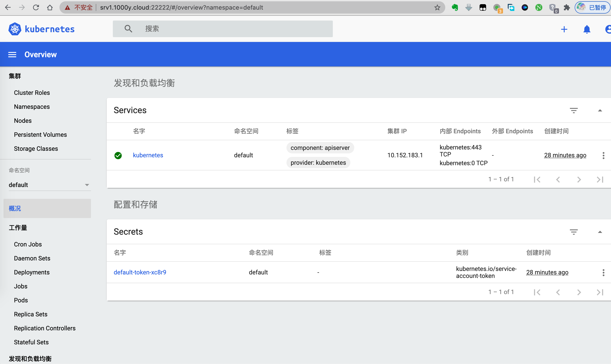Image resolution: width=611 pixels, height=364 pixels.
Task: Click the 发现和负载均衡 sidebar heading
Action: 30,359
